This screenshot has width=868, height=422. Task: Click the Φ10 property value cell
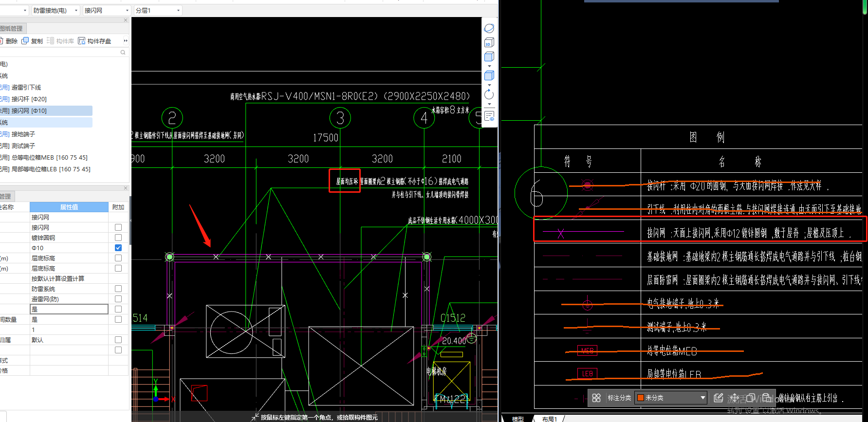[x=69, y=248]
